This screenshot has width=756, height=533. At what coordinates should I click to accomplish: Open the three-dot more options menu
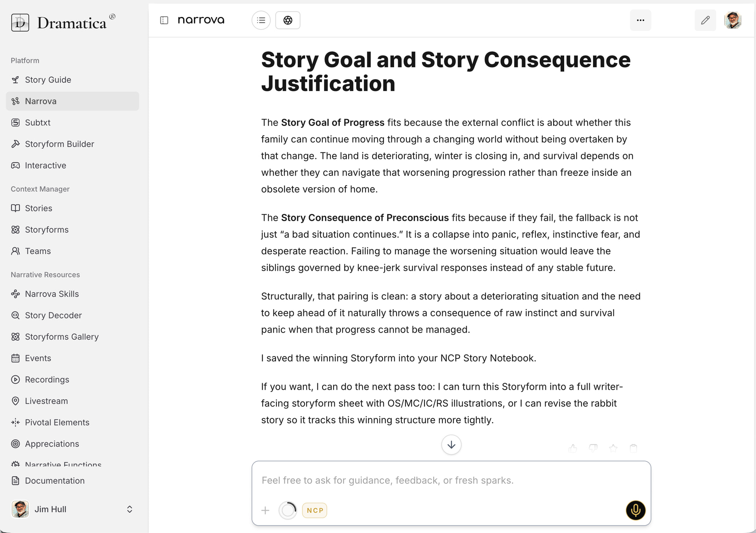pyautogui.click(x=640, y=20)
